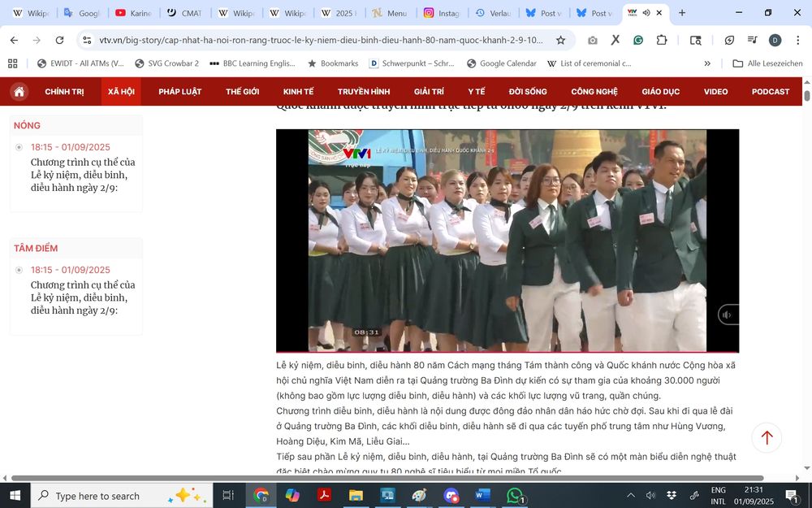Open Dropbox from the system tray

point(672,496)
